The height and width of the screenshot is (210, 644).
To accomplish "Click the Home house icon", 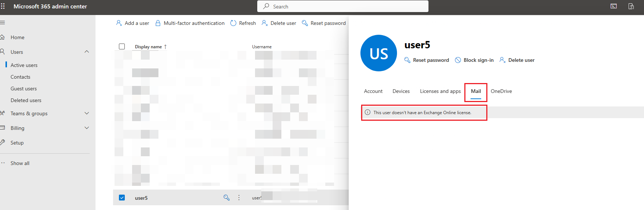I will (x=3, y=37).
